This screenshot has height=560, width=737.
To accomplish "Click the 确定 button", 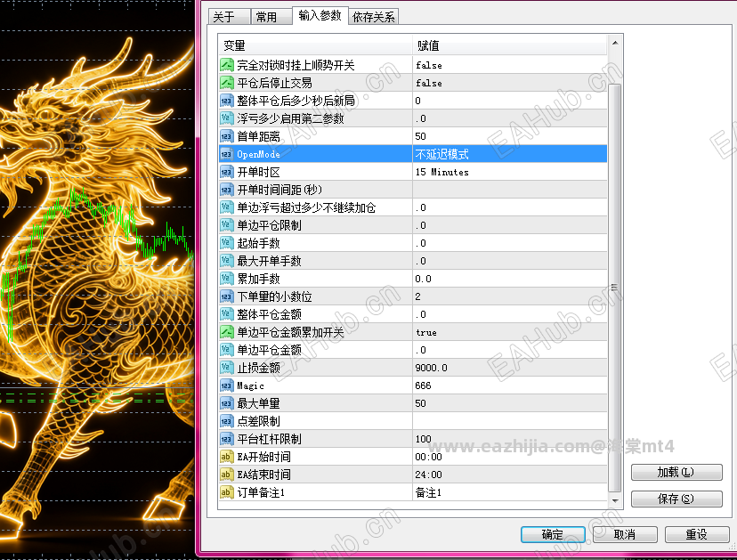I will coord(553,534).
